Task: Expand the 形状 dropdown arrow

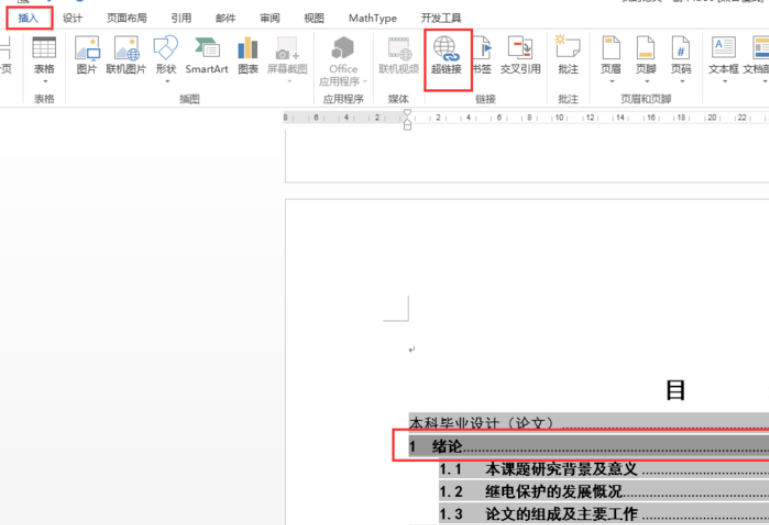Action: point(167,81)
